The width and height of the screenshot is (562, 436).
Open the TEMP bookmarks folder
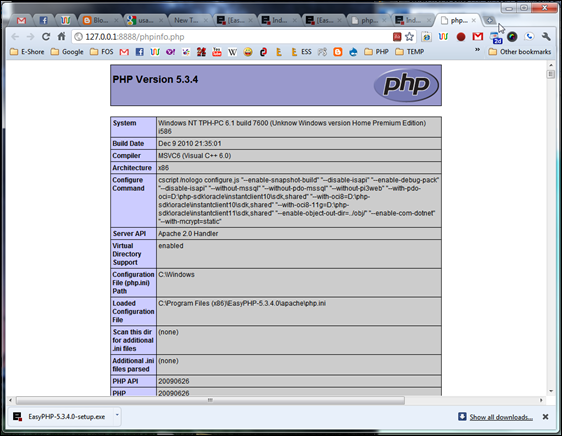point(410,52)
